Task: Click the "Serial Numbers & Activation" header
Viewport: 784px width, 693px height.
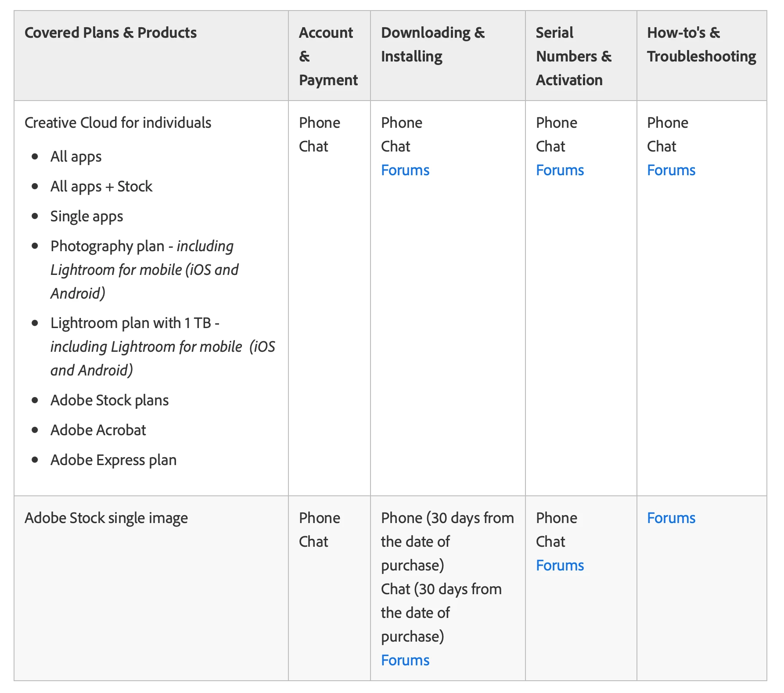Action: pyautogui.click(x=573, y=56)
